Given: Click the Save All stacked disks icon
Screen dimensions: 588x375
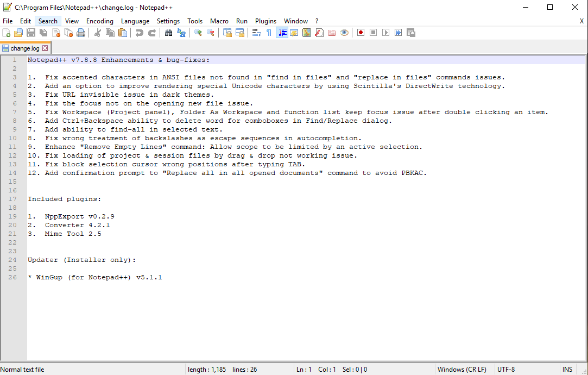Looking at the screenshot, I should click(x=43, y=33).
